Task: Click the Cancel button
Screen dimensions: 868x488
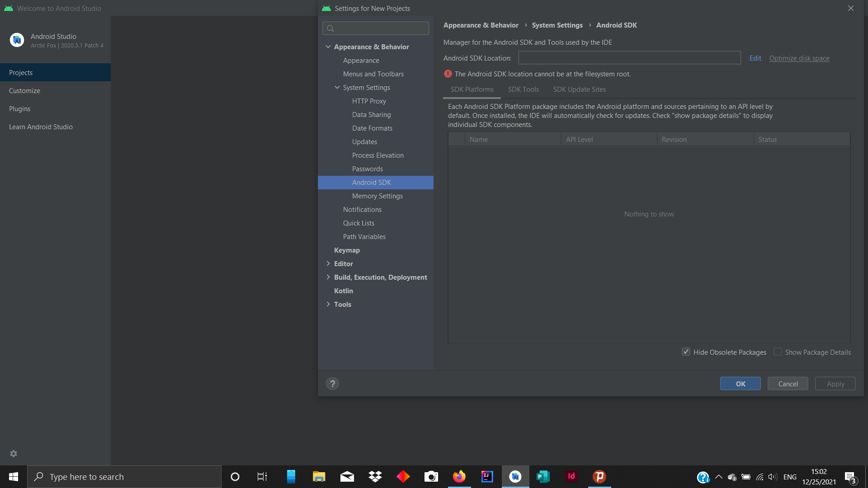Action: [x=788, y=384]
